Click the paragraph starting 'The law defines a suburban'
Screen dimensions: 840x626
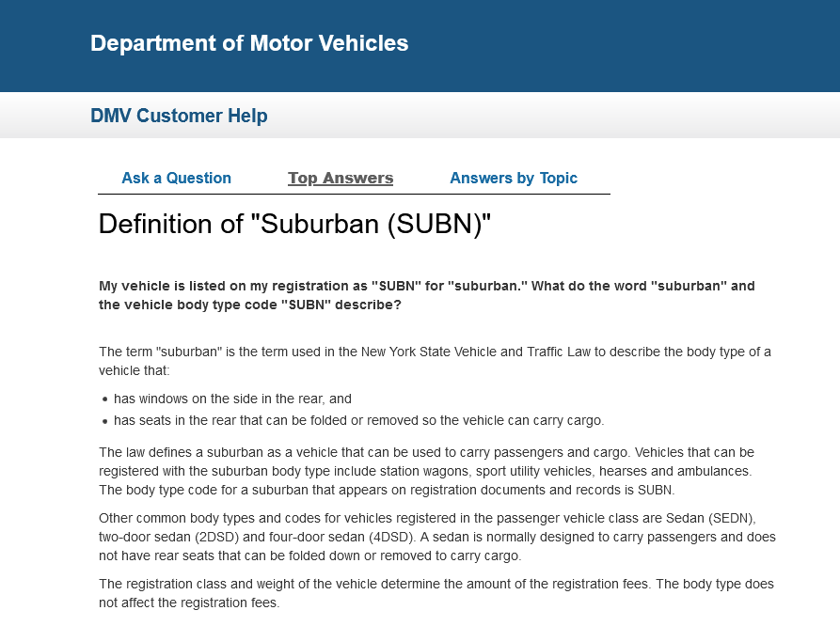point(426,471)
